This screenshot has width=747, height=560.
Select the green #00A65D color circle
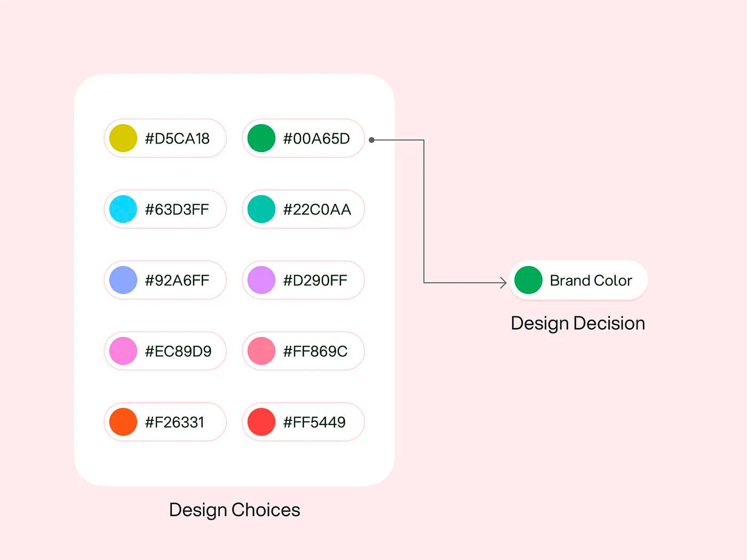pos(261,138)
